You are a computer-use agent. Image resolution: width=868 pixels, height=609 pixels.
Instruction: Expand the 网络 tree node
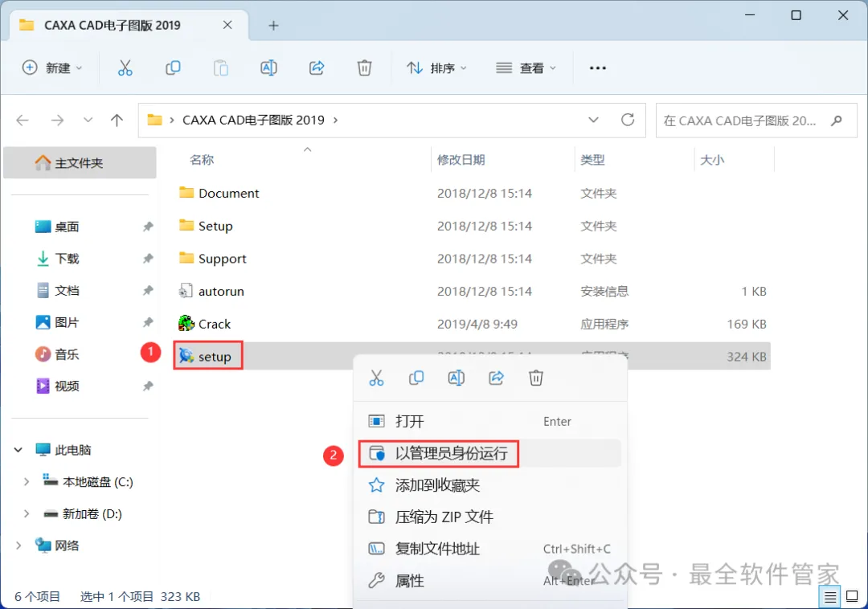click(x=18, y=546)
